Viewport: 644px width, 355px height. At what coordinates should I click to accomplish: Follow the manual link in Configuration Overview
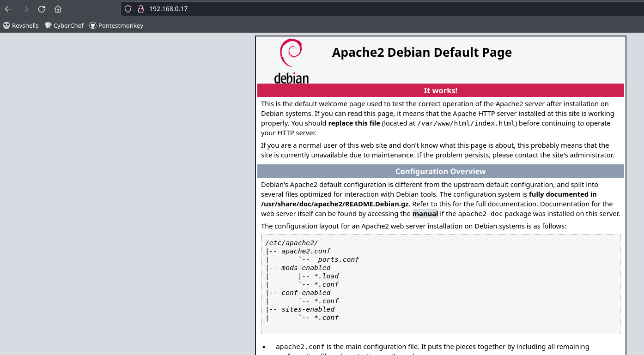tap(425, 214)
